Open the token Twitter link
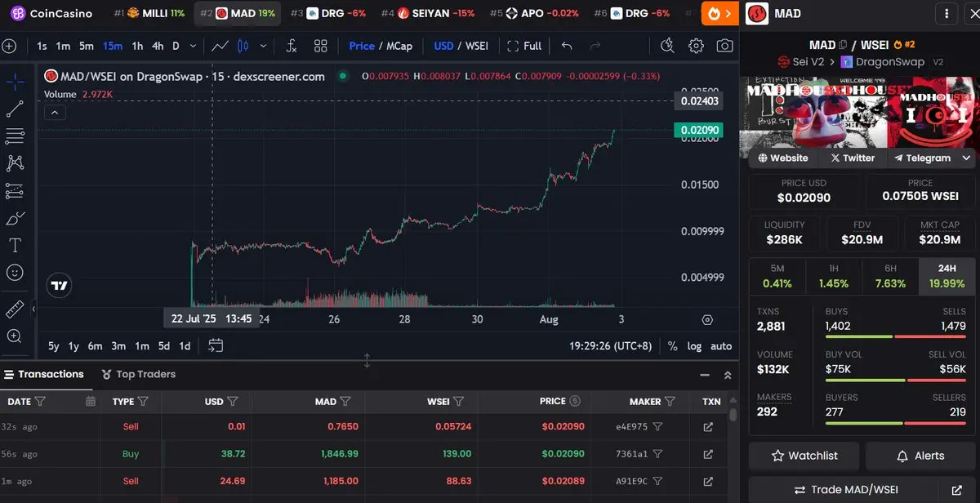 pyautogui.click(x=853, y=158)
